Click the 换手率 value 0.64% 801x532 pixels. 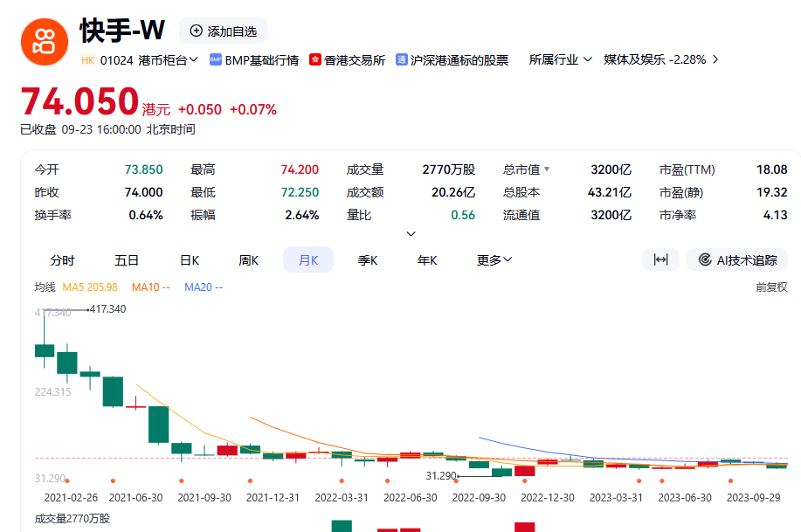click(146, 215)
